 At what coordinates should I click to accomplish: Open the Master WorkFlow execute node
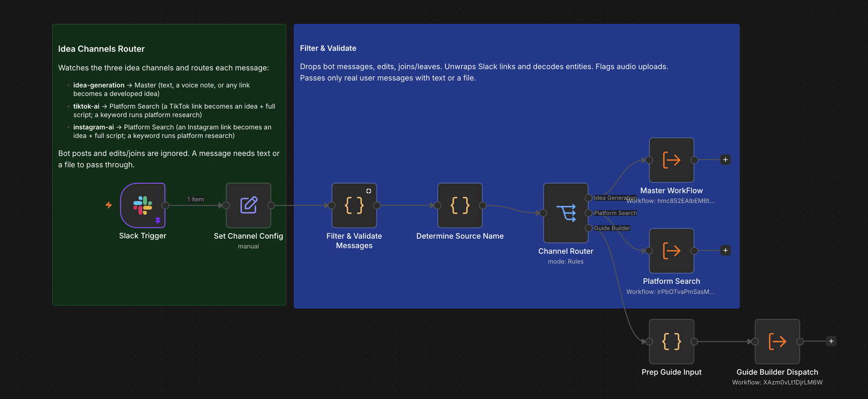(x=672, y=160)
